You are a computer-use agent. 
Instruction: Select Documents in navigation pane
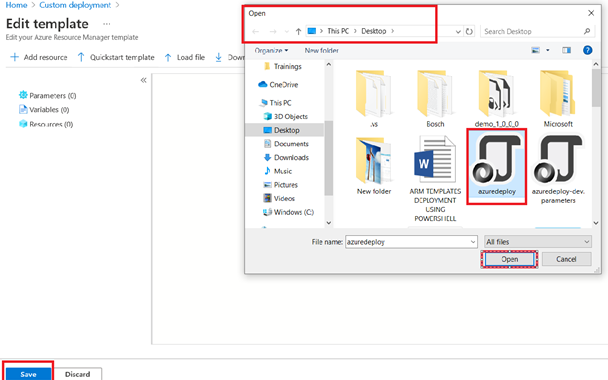[286, 144]
